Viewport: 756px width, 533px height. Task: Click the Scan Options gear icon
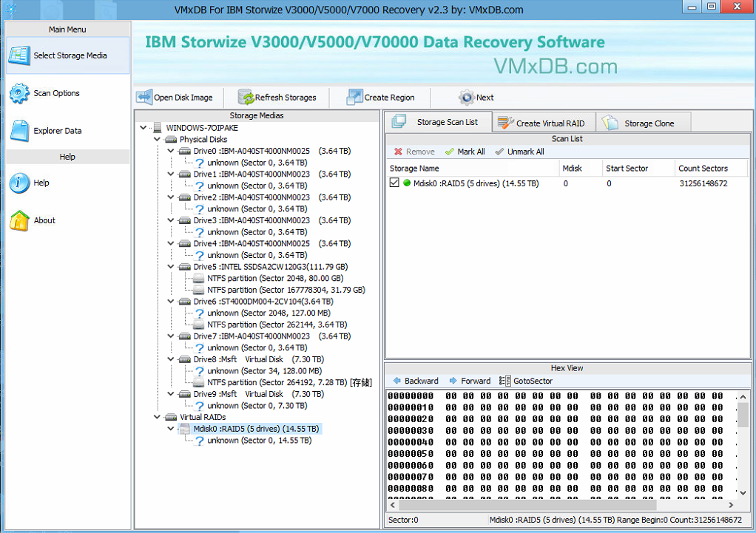tap(19, 93)
